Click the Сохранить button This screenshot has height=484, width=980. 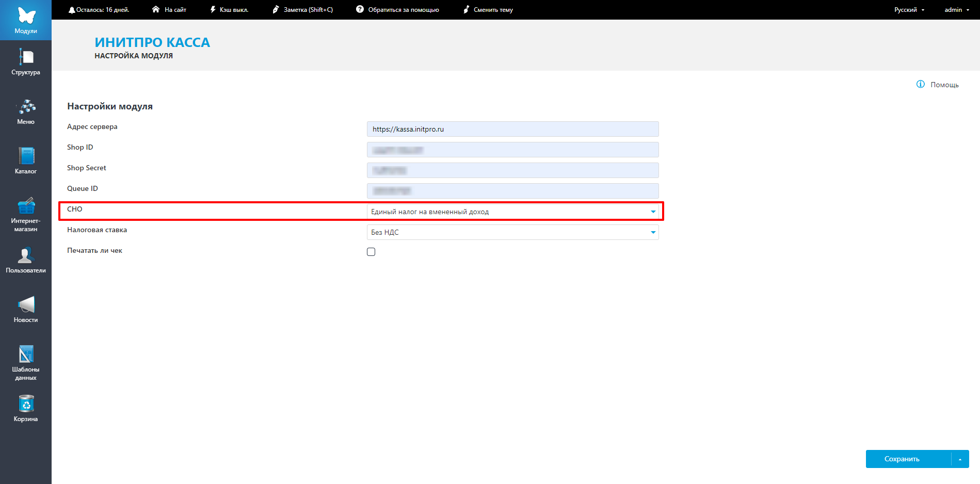coord(908,459)
